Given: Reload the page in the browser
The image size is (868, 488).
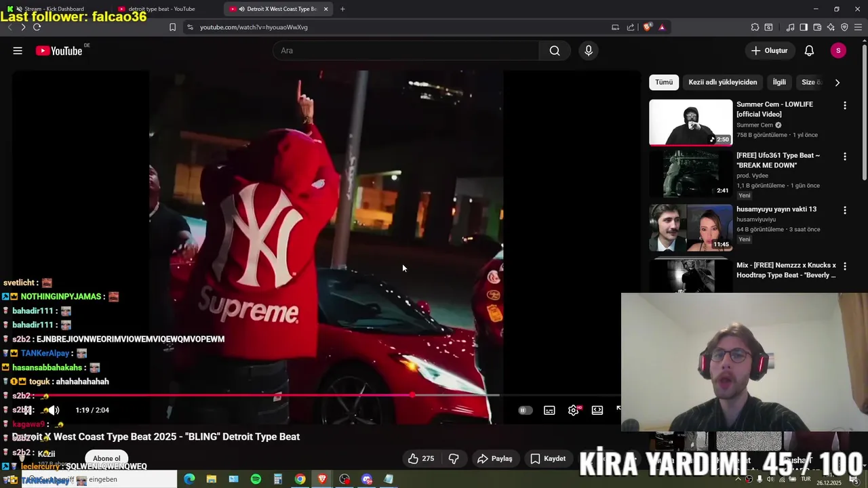Looking at the screenshot, I should (37, 27).
